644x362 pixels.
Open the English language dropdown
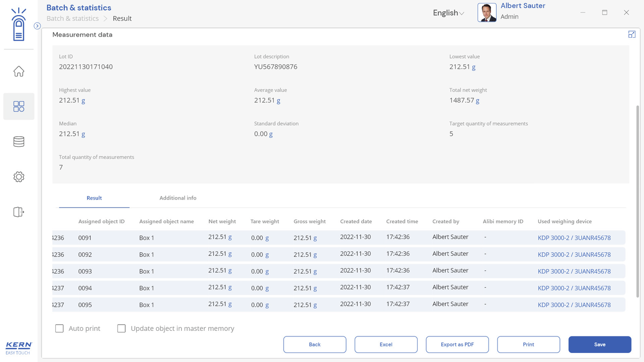[448, 13]
